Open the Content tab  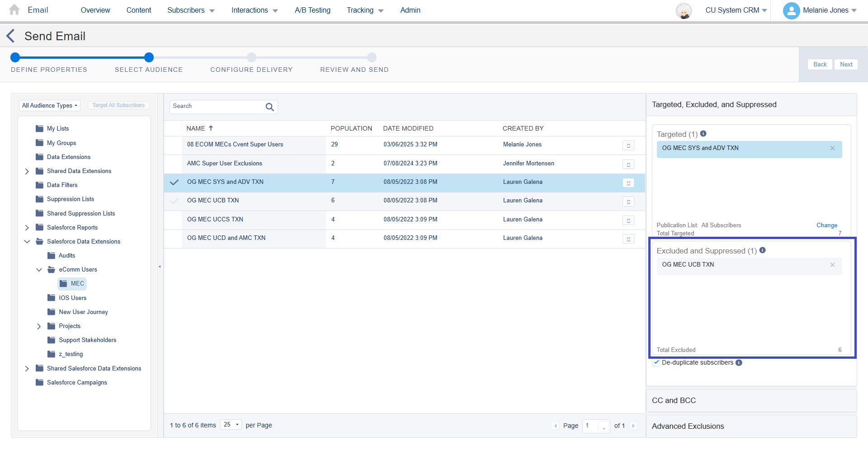pos(139,10)
